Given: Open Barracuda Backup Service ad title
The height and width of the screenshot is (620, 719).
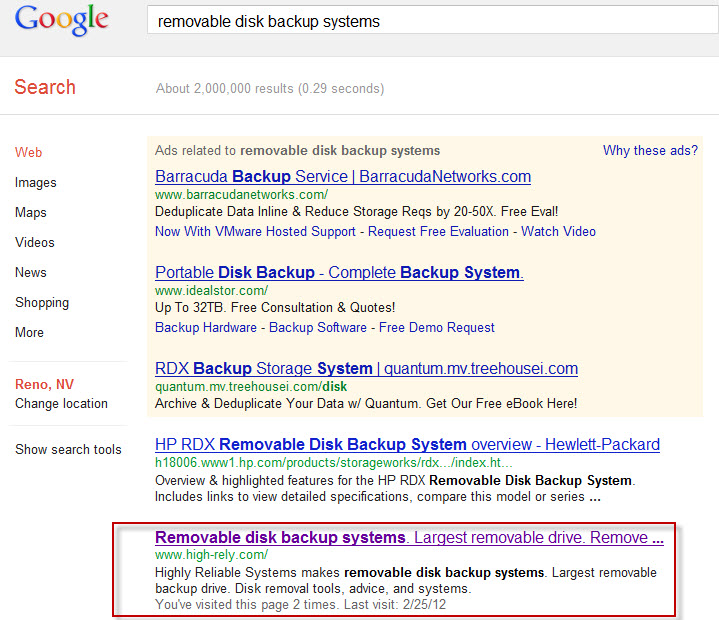Looking at the screenshot, I should click(343, 177).
